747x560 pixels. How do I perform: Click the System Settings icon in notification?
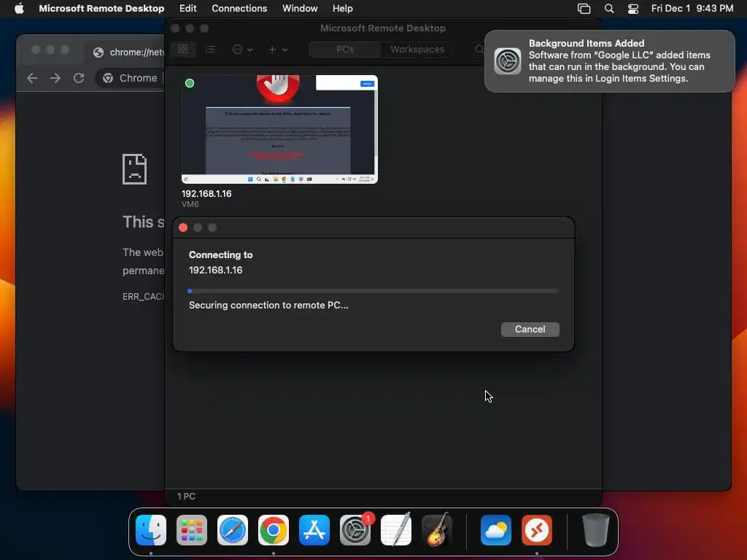click(x=508, y=61)
